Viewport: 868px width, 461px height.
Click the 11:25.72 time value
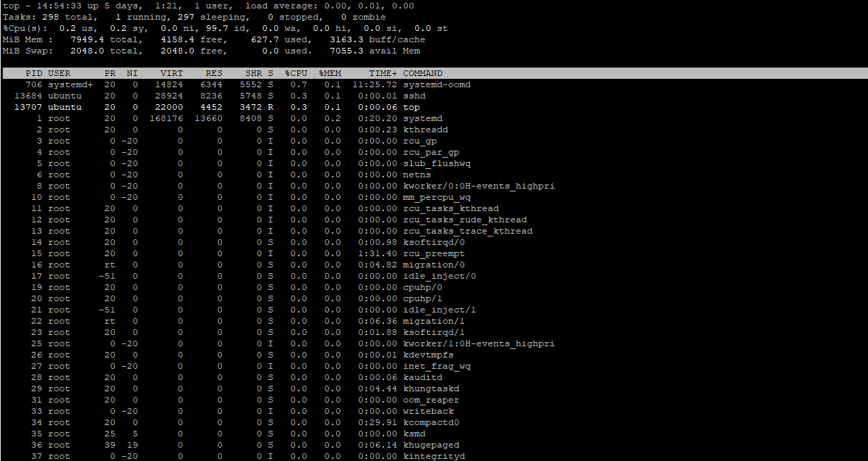[x=375, y=84]
